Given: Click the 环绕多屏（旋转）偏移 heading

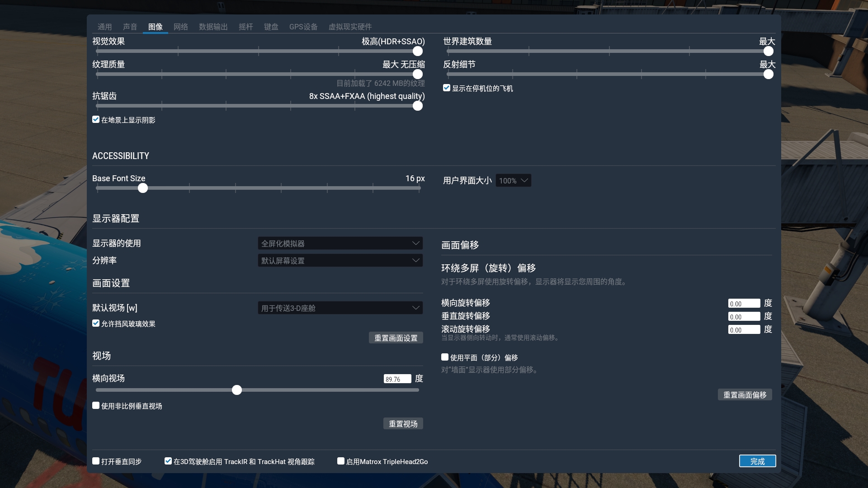Looking at the screenshot, I should point(489,268).
